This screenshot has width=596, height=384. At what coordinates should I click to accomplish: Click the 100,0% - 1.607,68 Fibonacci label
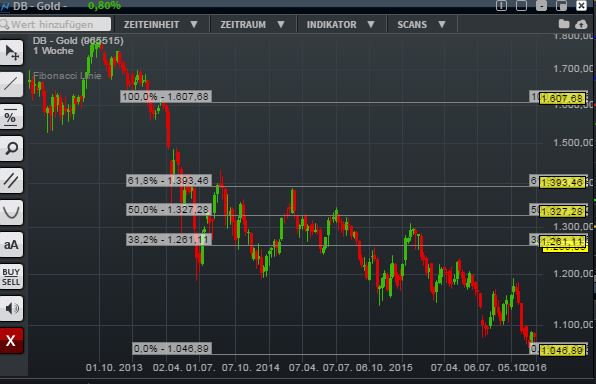tap(166, 97)
